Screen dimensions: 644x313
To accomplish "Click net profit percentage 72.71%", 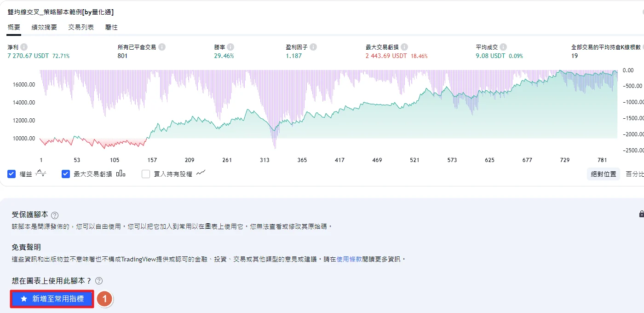I will 61,56.
